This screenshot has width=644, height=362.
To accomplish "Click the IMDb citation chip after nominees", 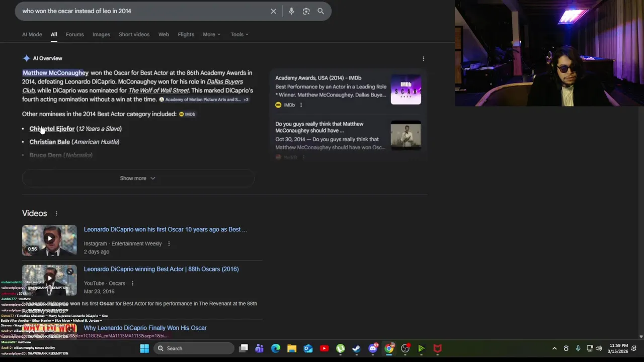I will point(187,114).
